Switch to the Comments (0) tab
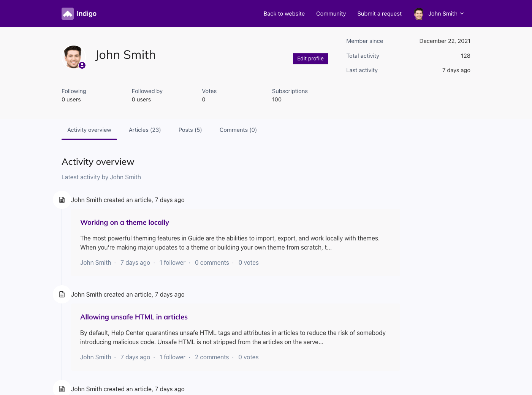Image resolution: width=532 pixels, height=395 pixels. click(238, 130)
